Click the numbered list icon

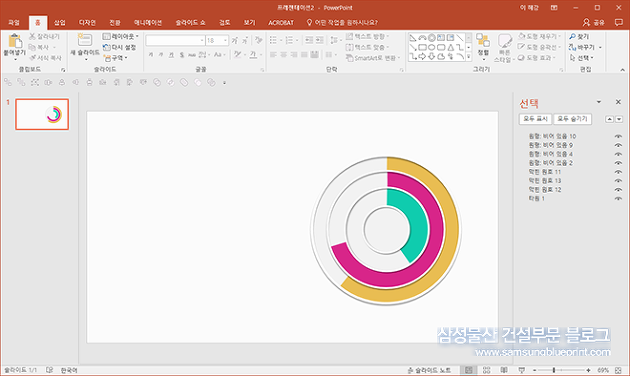[x=289, y=40]
